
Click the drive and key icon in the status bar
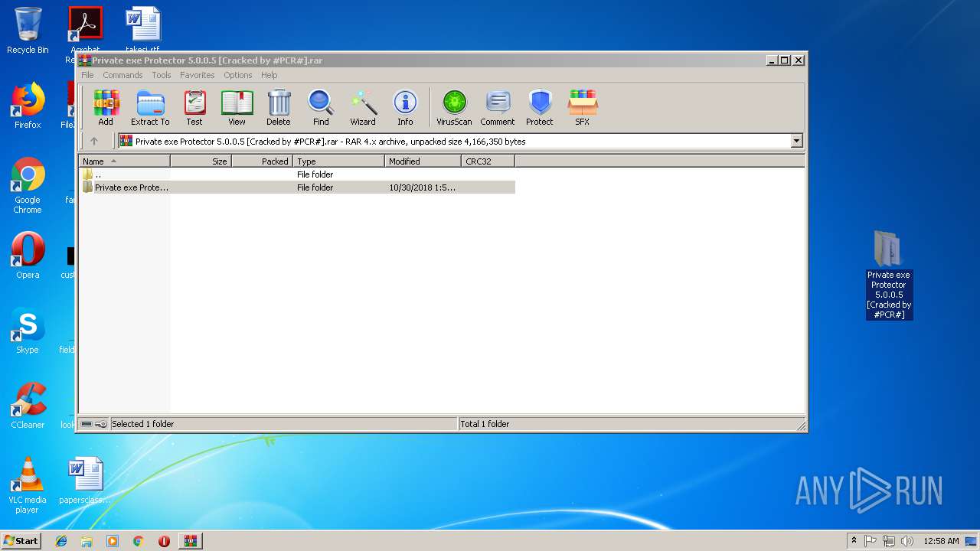pyautogui.click(x=94, y=424)
